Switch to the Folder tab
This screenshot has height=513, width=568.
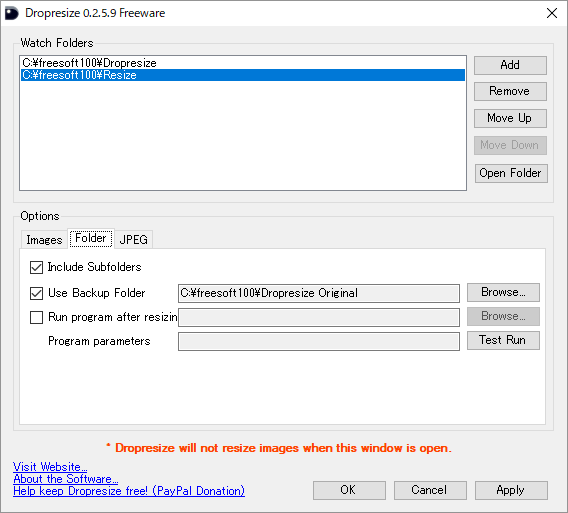[x=91, y=238]
